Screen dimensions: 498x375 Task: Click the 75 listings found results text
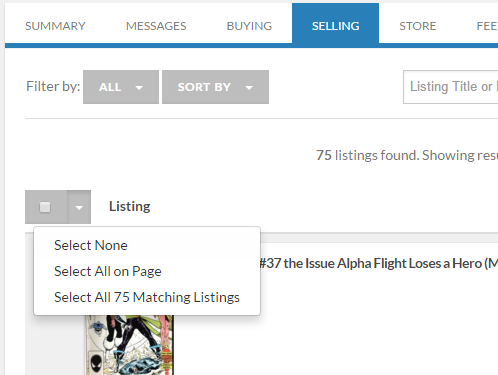(407, 155)
